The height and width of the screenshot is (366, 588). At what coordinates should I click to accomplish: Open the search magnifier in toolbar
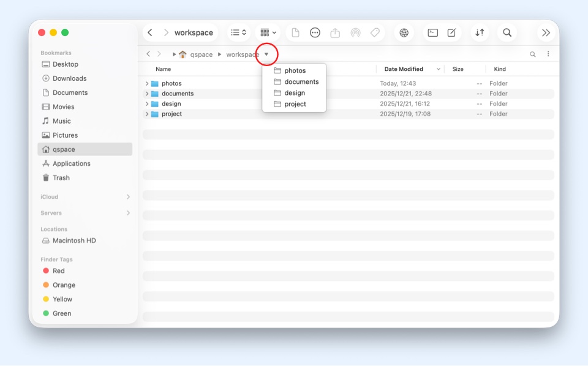click(507, 32)
